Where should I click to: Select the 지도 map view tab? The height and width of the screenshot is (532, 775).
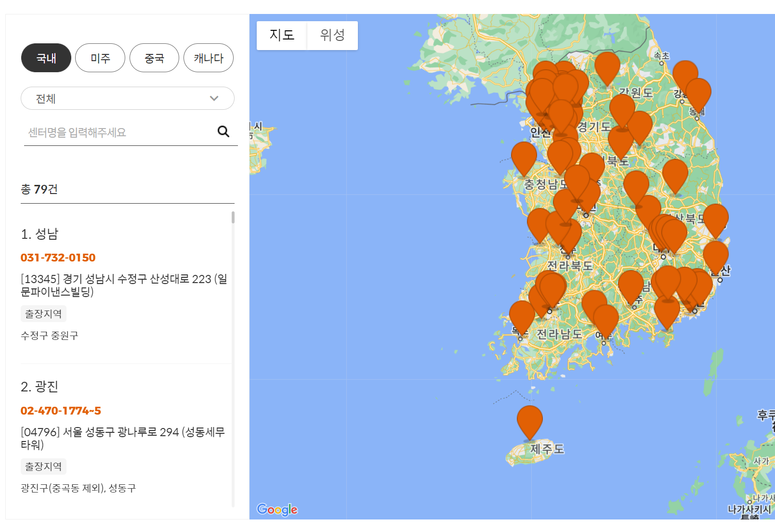282,35
